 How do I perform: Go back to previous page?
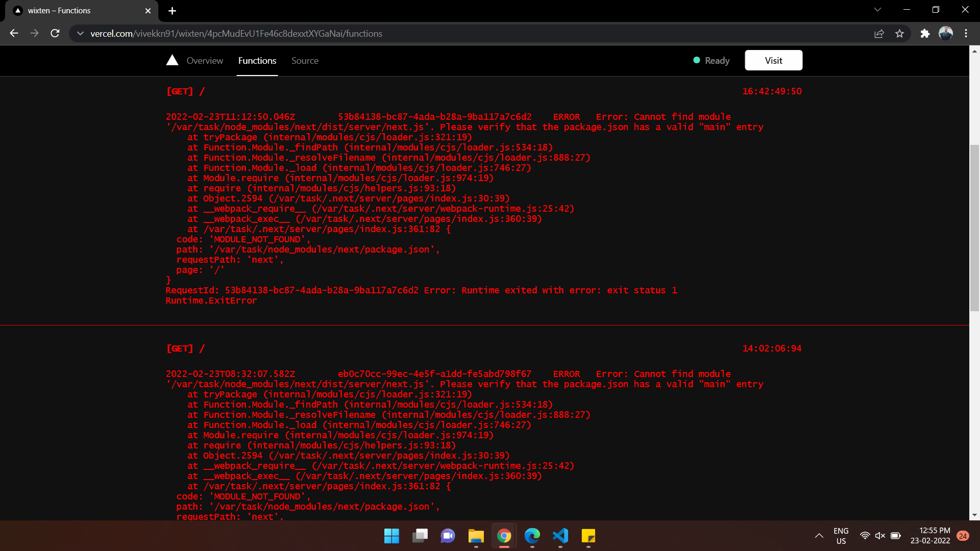tap(14, 33)
